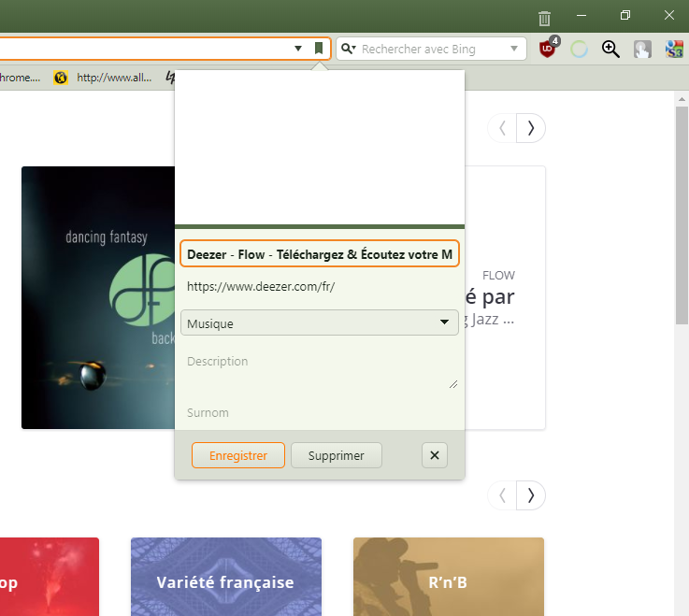Open the hrome.... bookmark bar entry
The image size is (689, 616).
20,78
